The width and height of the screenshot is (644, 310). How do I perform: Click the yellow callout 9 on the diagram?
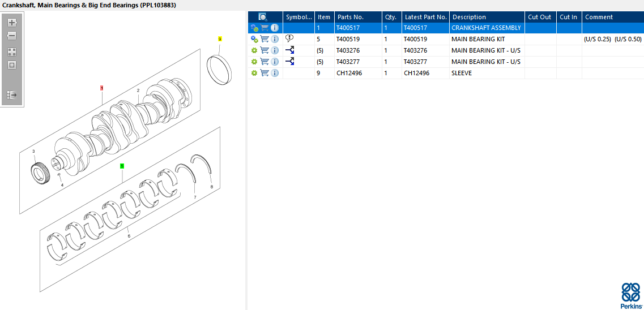pyautogui.click(x=220, y=39)
